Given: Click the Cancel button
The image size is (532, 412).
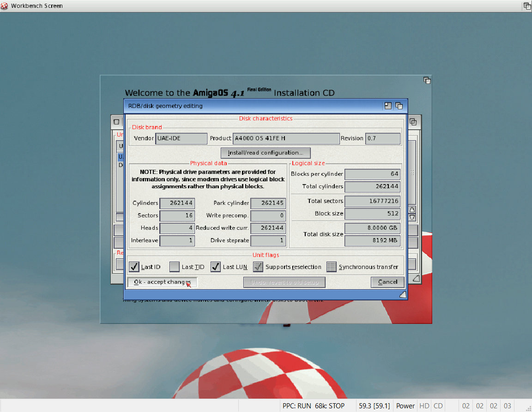Looking at the screenshot, I should click(x=387, y=282).
